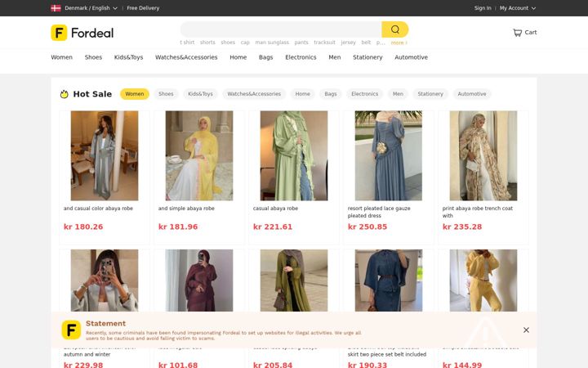Select the Home Hot Sale tab
This screenshot has width=588, height=368.
tap(302, 94)
